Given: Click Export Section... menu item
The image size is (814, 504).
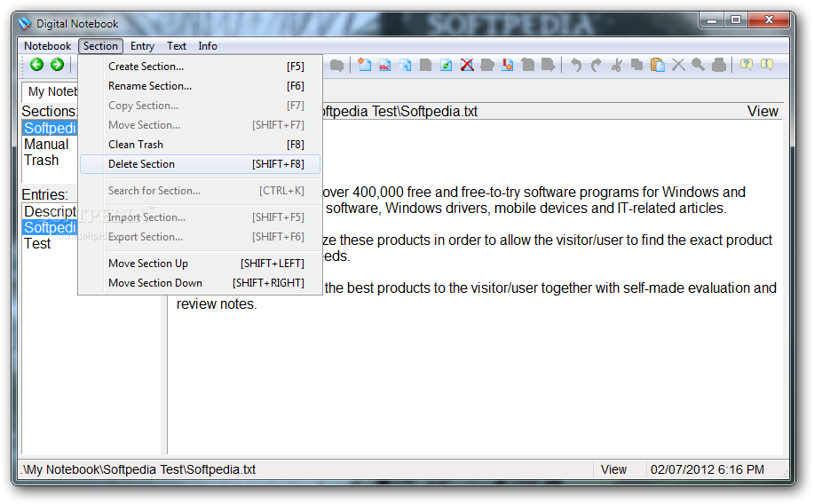Looking at the screenshot, I should pyautogui.click(x=201, y=237).
